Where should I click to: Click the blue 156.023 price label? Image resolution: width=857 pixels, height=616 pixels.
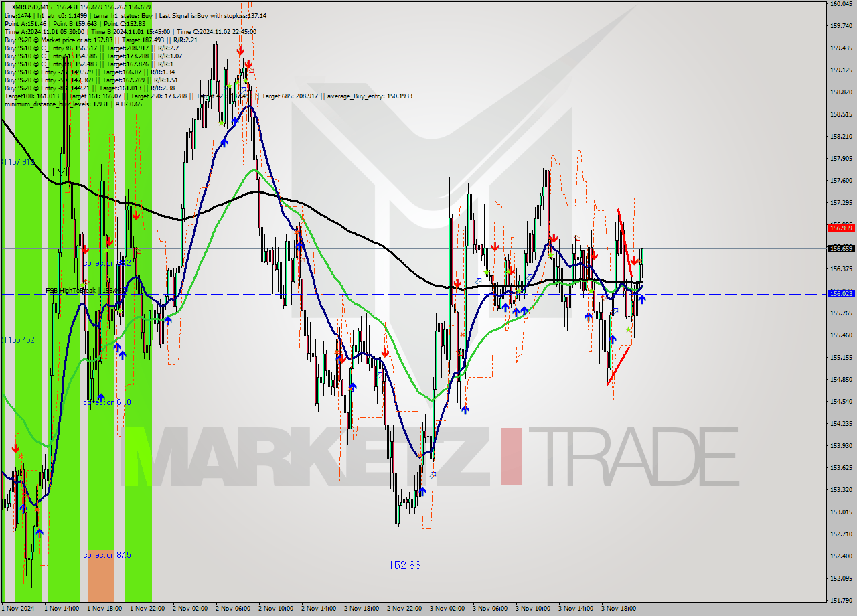[x=841, y=293]
